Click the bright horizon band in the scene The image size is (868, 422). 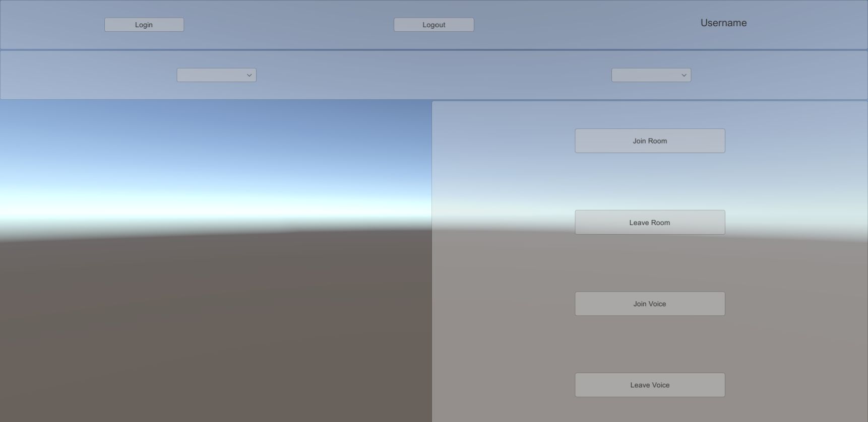tap(202, 204)
